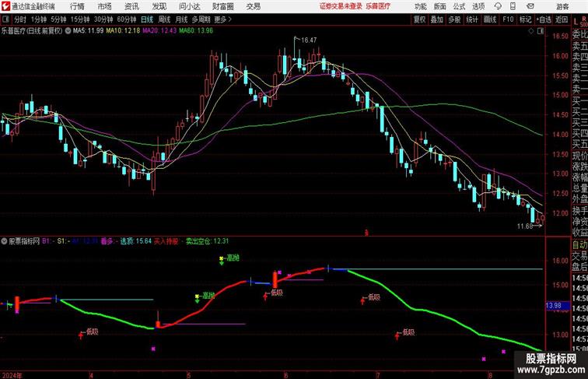Switch to 5分钟 period
Viewport: 588px width, 379px height.
pos(58,19)
